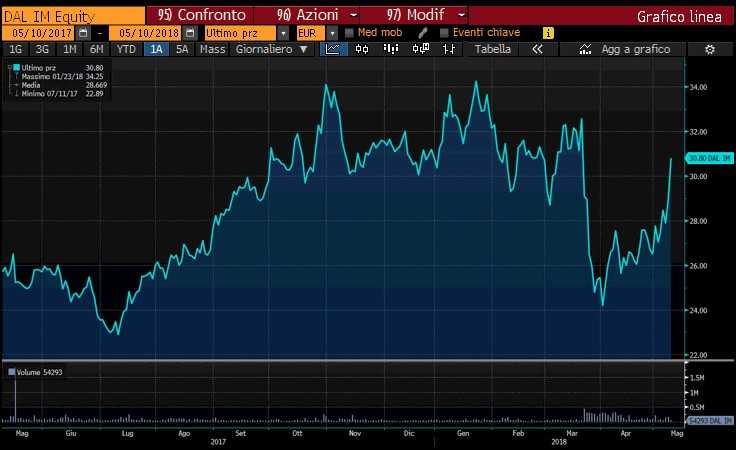Screen dimensions: 736x450
Task: Toggle the Ultimo prz legend series square
Action: point(16,68)
